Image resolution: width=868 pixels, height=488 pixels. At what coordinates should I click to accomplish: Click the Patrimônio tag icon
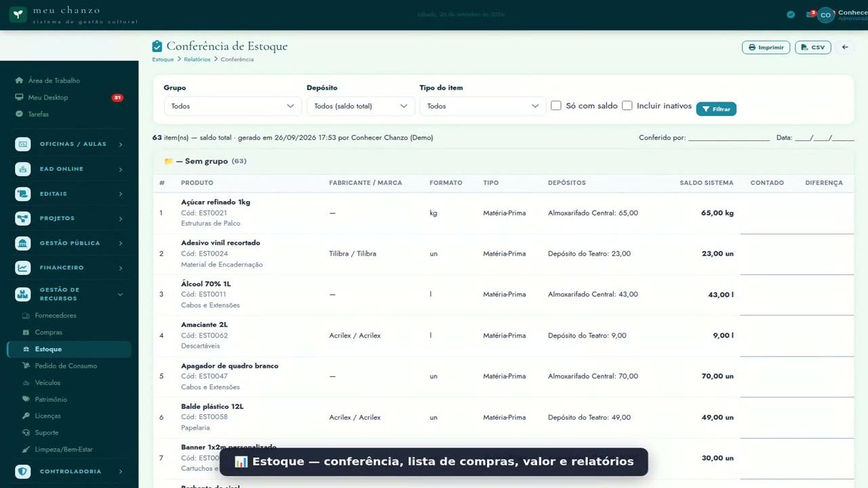[26, 399]
